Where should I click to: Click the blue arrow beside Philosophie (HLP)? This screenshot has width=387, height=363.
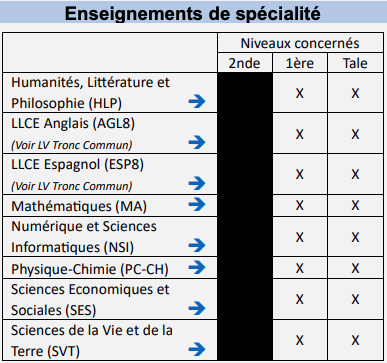coord(197,101)
